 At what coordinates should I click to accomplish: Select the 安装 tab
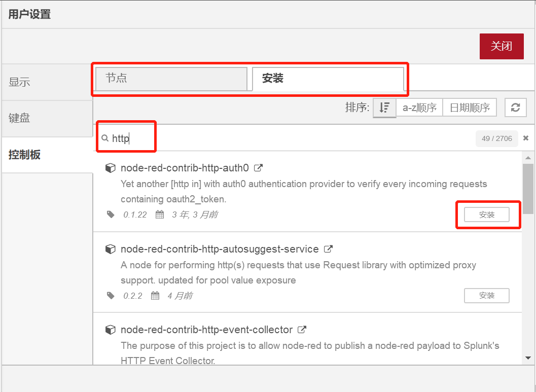coord(328,79)
